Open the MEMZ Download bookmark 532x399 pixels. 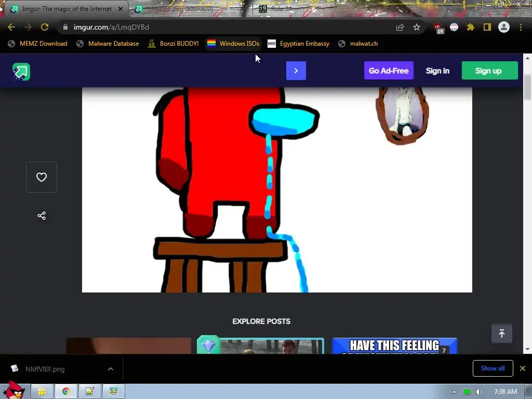pyautogui.click(x=38, y=44)
